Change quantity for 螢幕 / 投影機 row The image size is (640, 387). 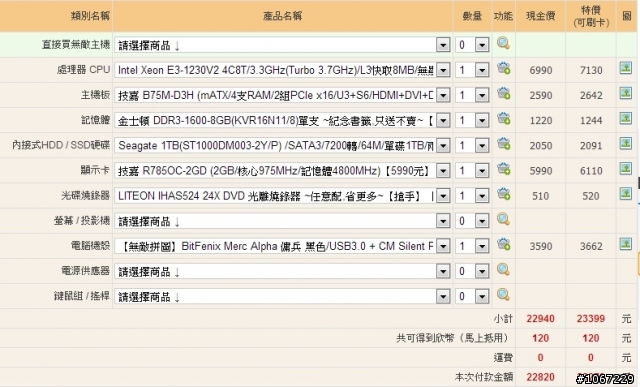pos(472,221)
